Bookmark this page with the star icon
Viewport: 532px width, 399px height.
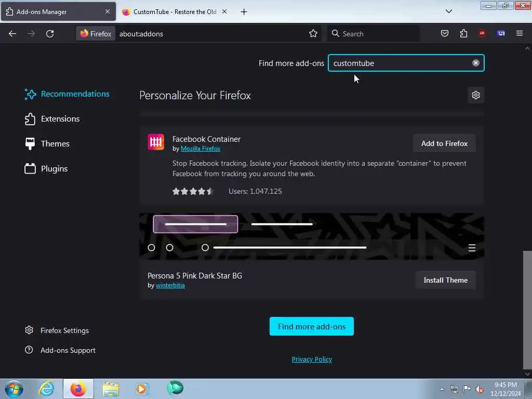(313, 34)
